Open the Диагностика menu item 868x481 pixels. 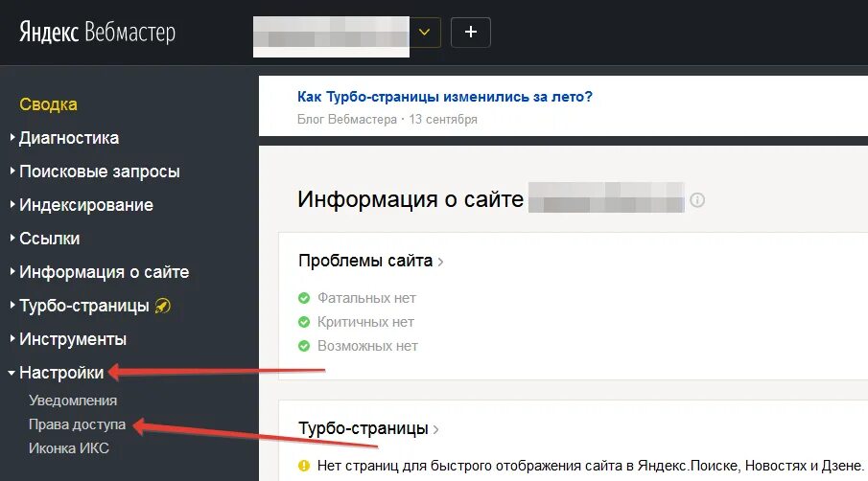coord(69,138)
